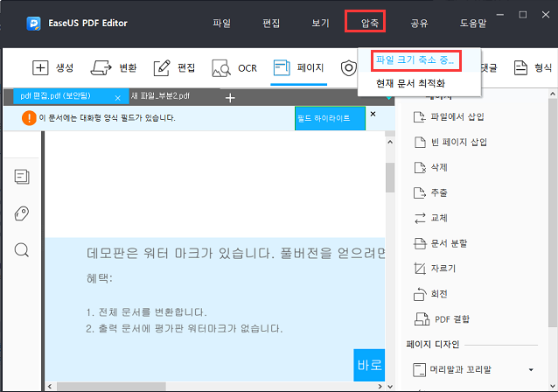This screenshot has height=392, width=558.
Task: Click 이 문서에는 대화형 양식 필드가 있습니다 message
Action: 107,118
